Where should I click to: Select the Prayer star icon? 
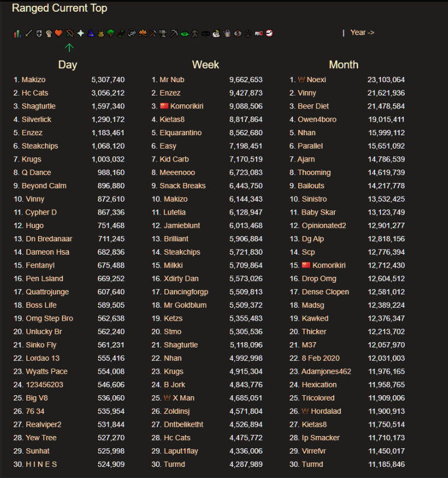pyautogui.click(x=80, y=34)
